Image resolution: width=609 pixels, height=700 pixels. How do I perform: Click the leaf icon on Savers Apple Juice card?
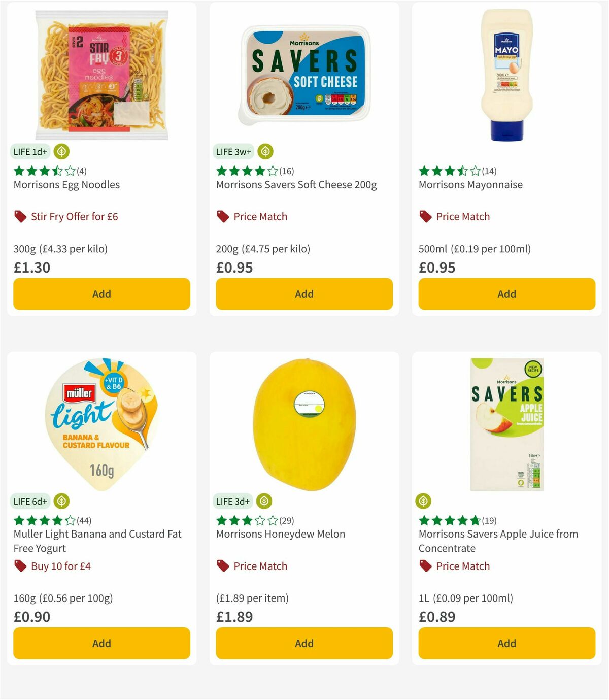click(x=424, y=501)
